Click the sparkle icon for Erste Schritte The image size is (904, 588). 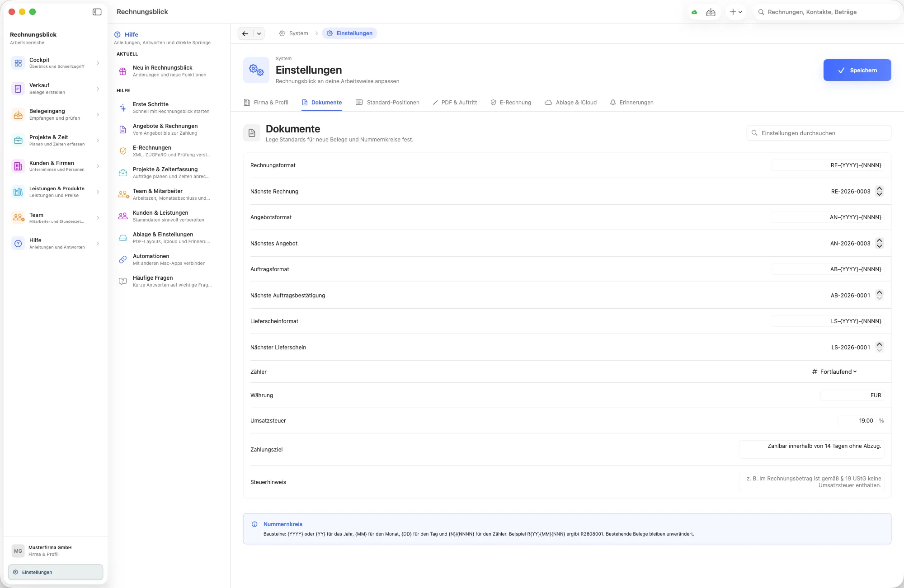(122, 108)
